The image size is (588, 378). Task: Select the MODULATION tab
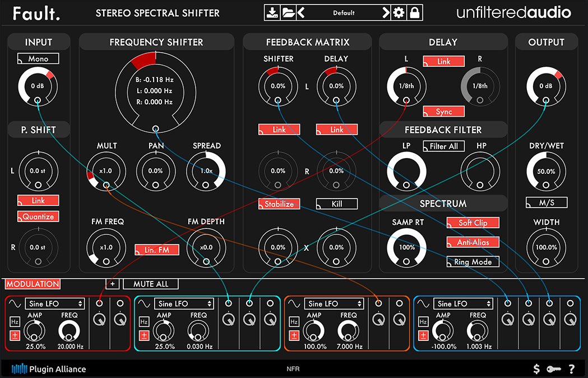[33, 284]
